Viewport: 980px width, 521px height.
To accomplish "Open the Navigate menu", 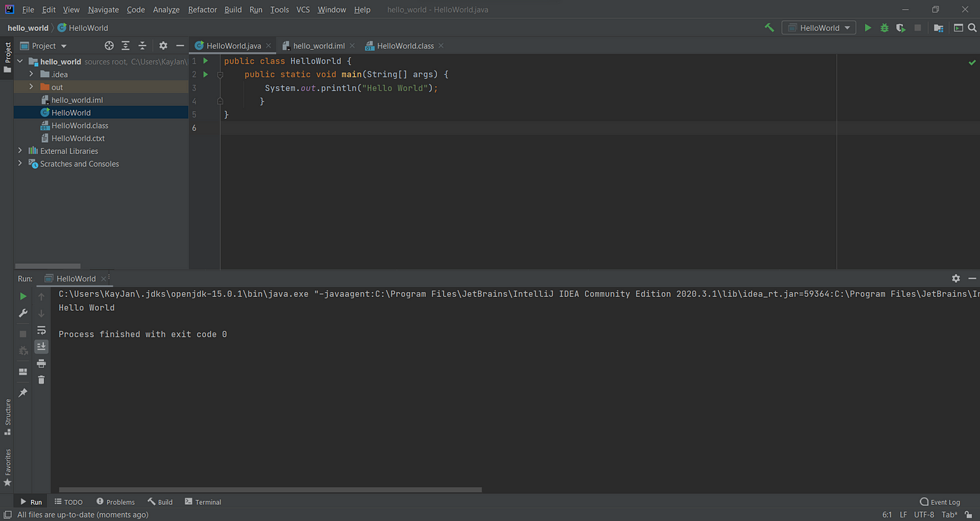I will coord(104,10).
